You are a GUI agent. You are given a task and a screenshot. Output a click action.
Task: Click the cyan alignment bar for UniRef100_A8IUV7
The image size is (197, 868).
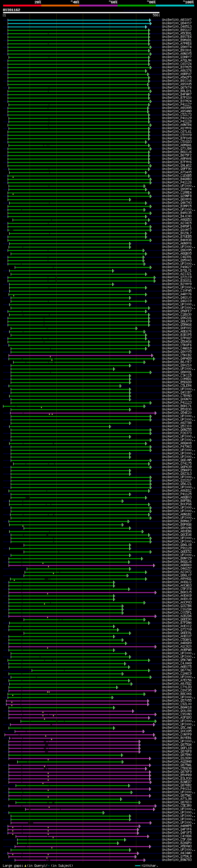coord(79,20)
